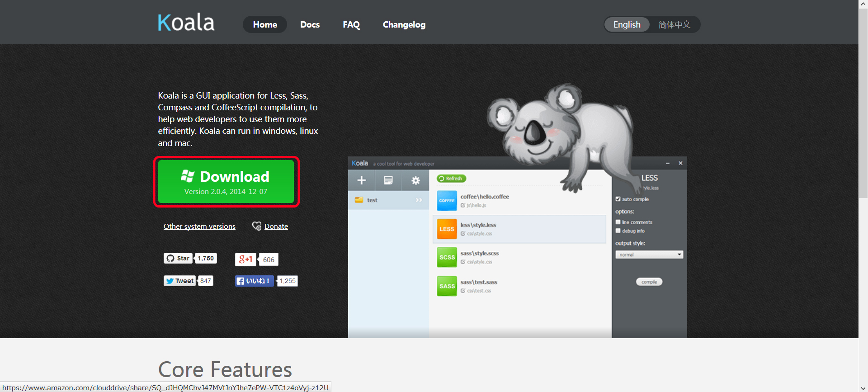Click the page scrollbar down arrow
Screen dimensions: 868x392
[x=863, y=388]
